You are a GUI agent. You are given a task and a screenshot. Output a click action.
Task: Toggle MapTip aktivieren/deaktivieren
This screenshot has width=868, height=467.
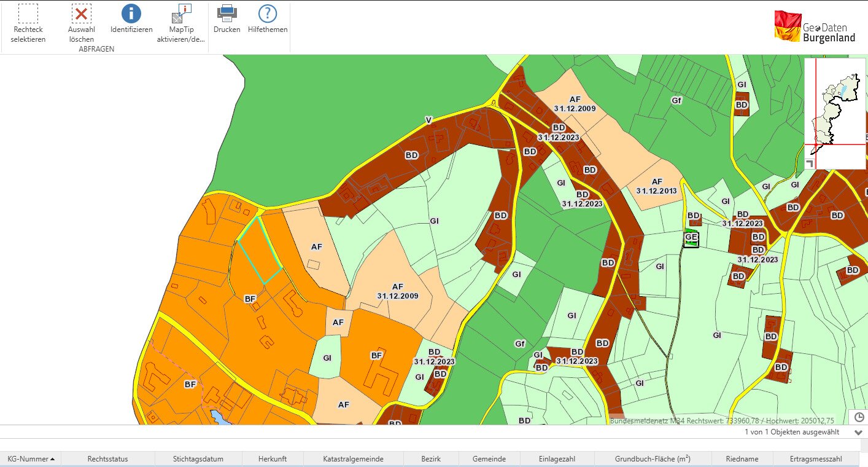[x=181, y=23]
